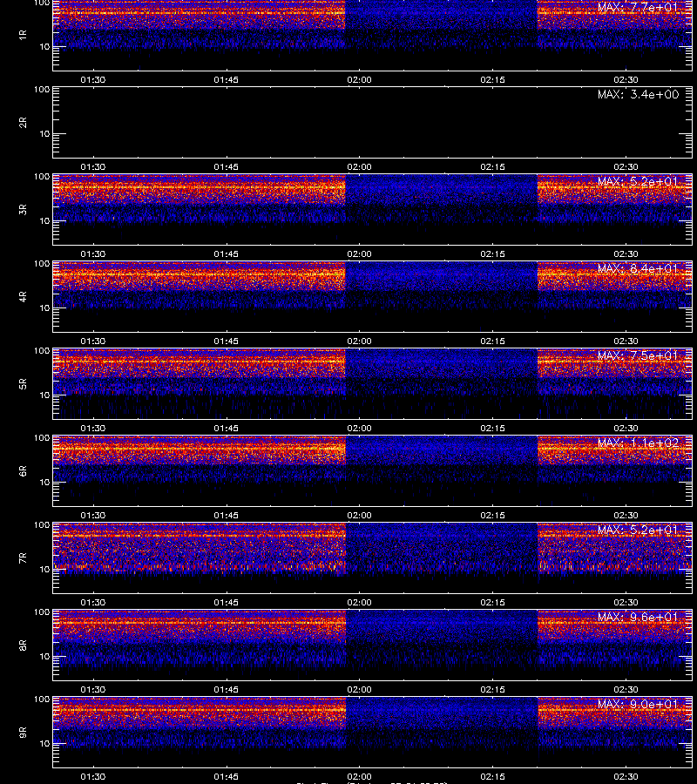The height and width of the screenshot is (784, 697).
Task: Click the 4R panel axis label
Action: [x=23, y=296]
